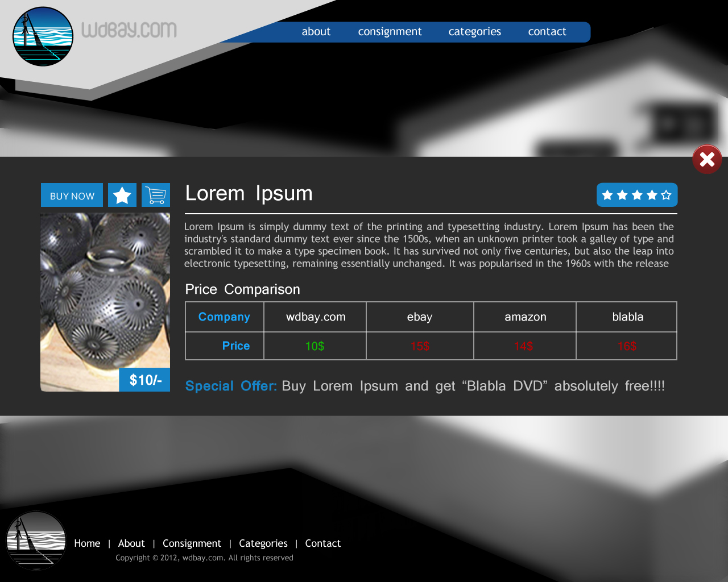Select the ebay column in price table

point(420,317)
